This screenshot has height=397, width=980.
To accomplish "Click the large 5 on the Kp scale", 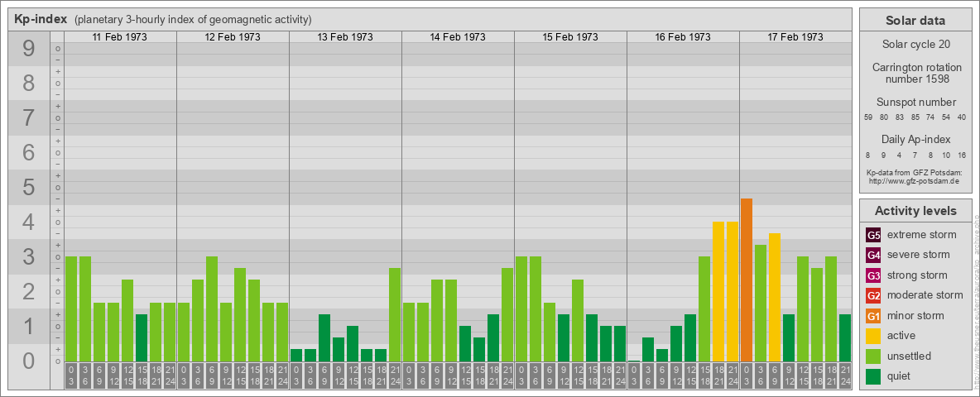I will point(29,187).
